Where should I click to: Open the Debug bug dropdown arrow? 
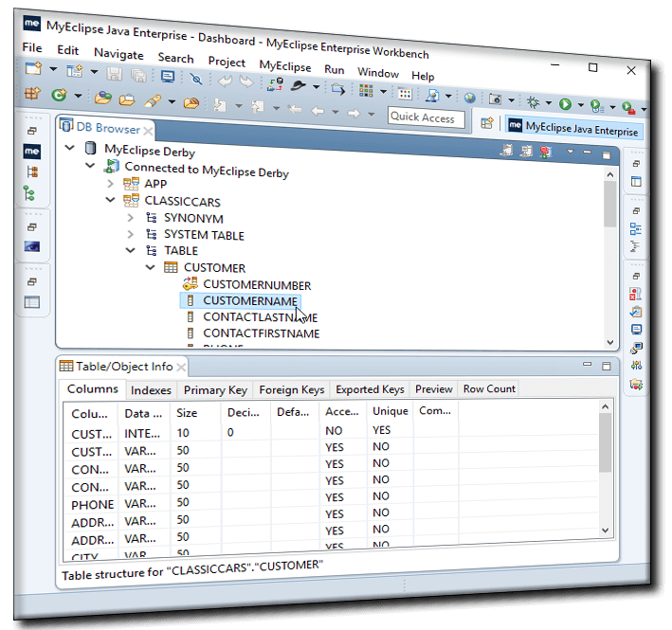tap(548, 102)
